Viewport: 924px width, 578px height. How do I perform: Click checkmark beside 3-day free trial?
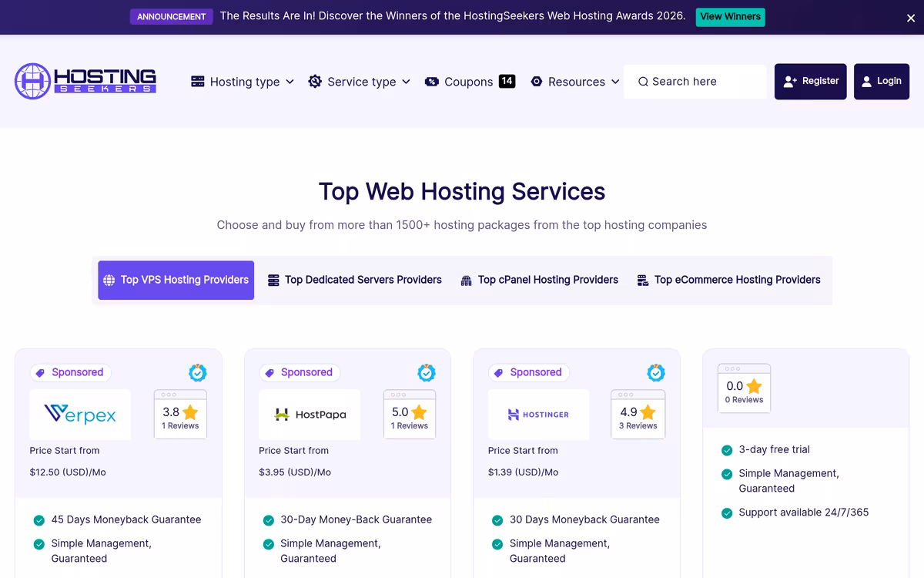(727, 450)
